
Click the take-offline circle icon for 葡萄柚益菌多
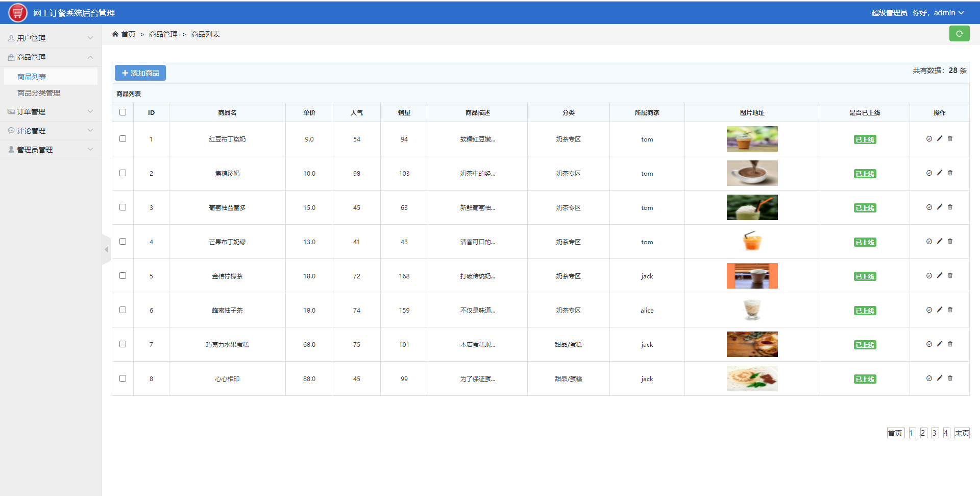[929, 207]
